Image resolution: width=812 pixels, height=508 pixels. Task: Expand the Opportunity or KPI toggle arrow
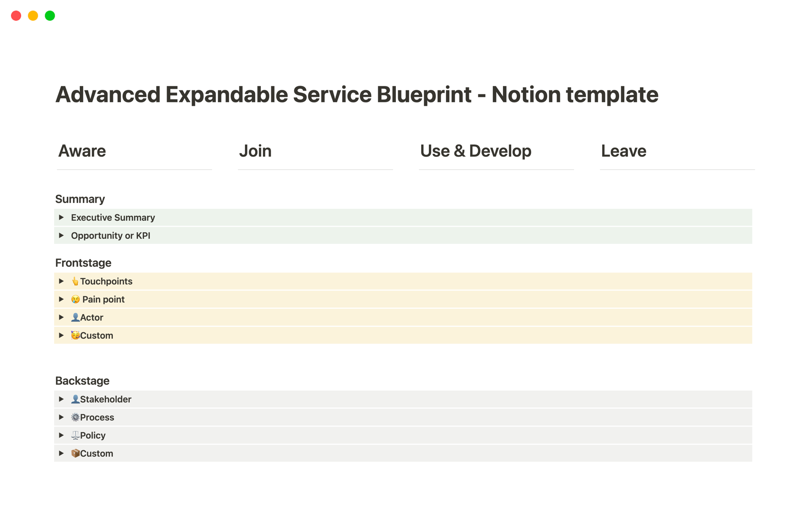pos(61,236)
